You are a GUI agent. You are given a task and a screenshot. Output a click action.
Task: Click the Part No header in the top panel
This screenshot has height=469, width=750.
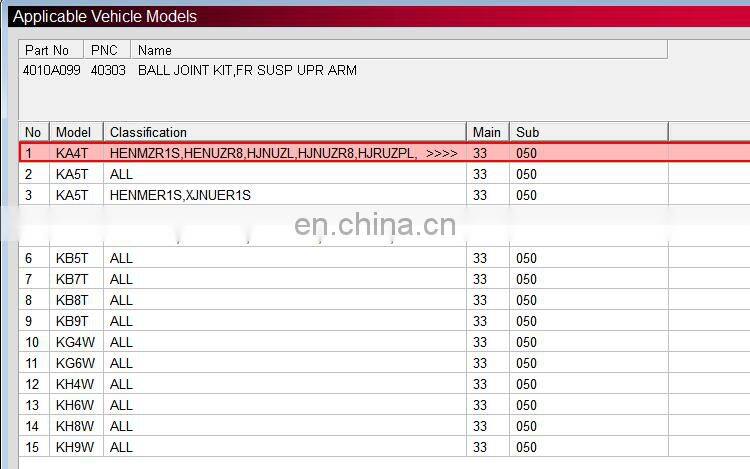[48, 50]
